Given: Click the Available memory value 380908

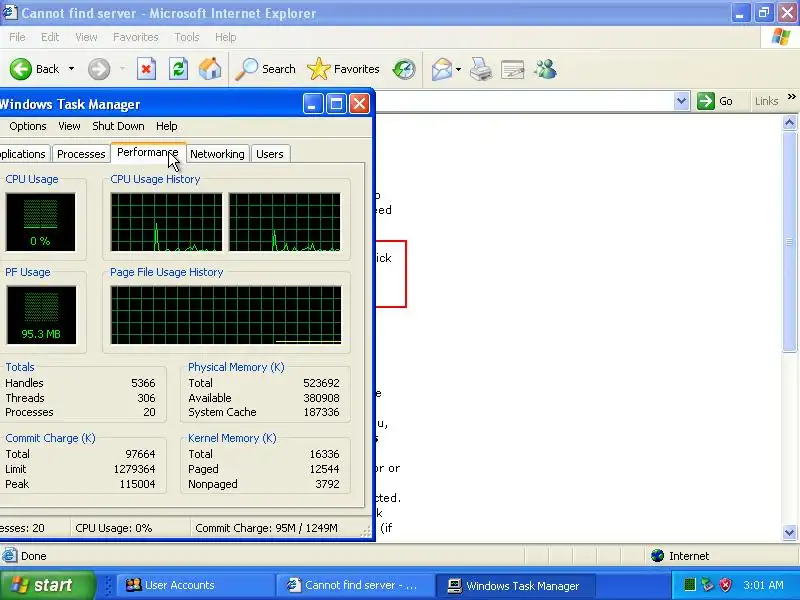Looking at the screenshot, I should pyautogui.click(x=321, y=398).
